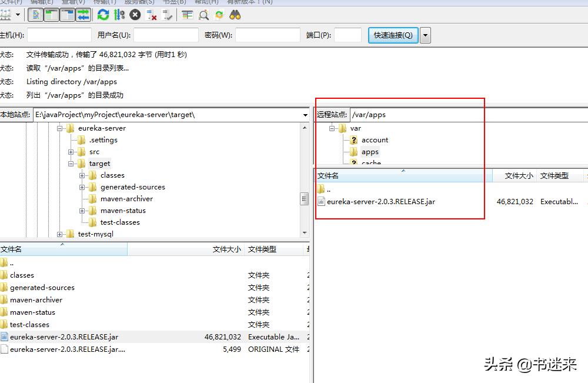This screenshot has width=588, height=383.
Task: Toggle synchronized browsing
Action: point(219,15)
